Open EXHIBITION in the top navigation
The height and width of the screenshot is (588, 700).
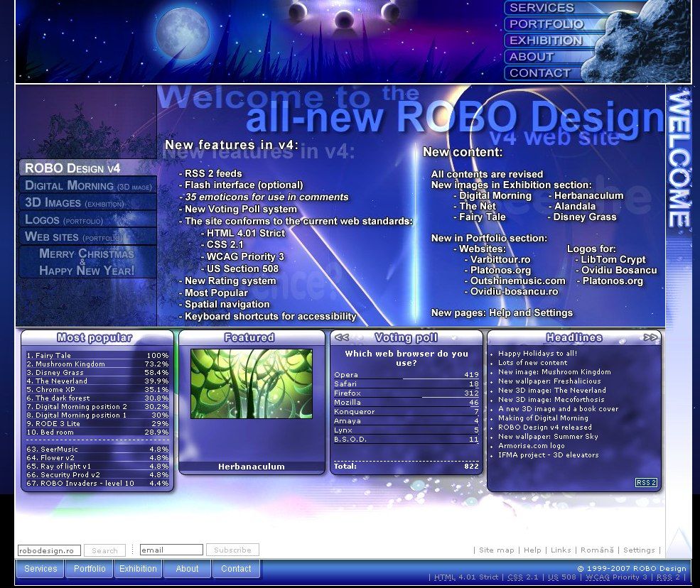click(x=545, y=40)
